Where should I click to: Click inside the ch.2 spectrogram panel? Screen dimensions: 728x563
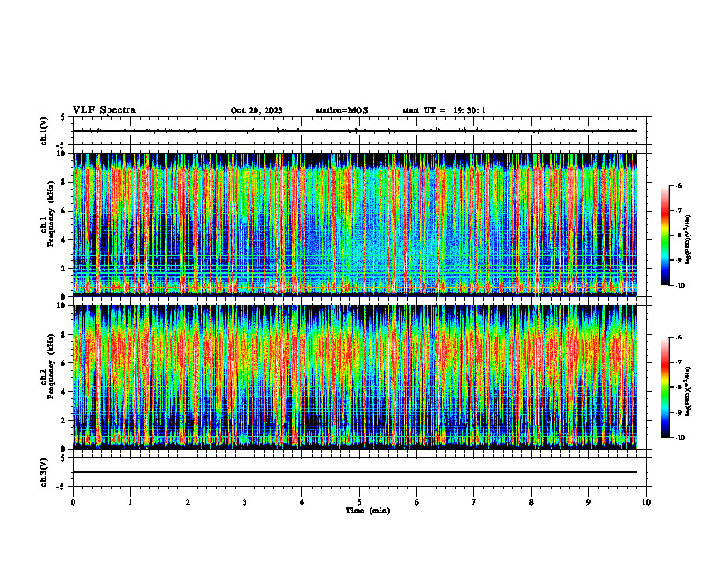(x=355, y=377)
